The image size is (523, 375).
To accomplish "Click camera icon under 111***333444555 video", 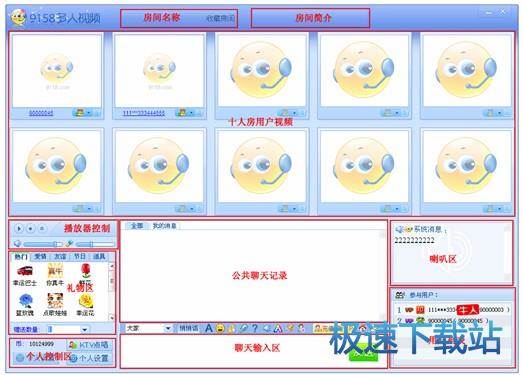I will point(182,113).
